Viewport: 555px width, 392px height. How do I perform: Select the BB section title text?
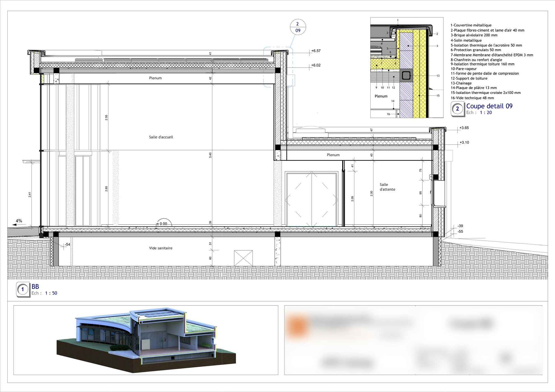(x=35, y=286)
